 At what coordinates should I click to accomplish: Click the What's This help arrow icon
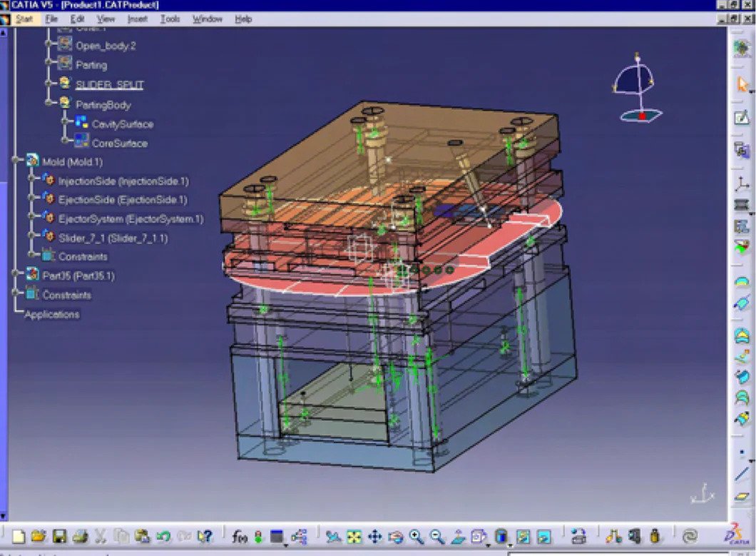point(205,536)
